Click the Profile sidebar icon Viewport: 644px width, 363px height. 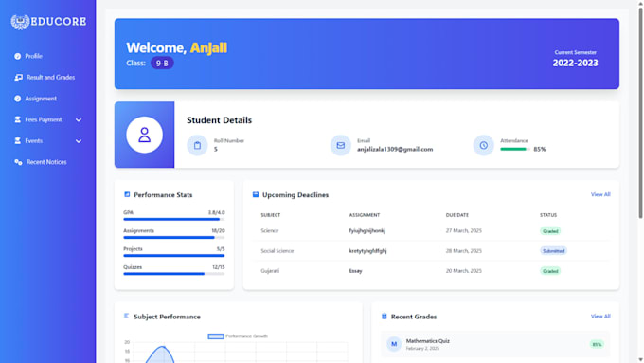pyautogui.click(x=17, y=56)
